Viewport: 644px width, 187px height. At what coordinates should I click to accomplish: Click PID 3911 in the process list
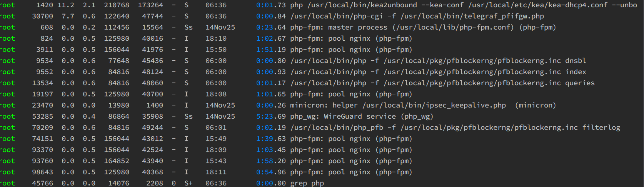tap(45, 50)
